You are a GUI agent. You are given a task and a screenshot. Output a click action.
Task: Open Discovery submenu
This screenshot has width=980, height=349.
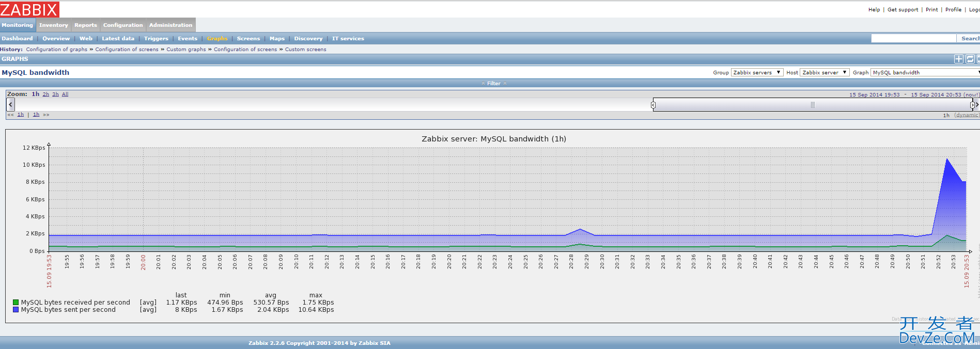308,38
